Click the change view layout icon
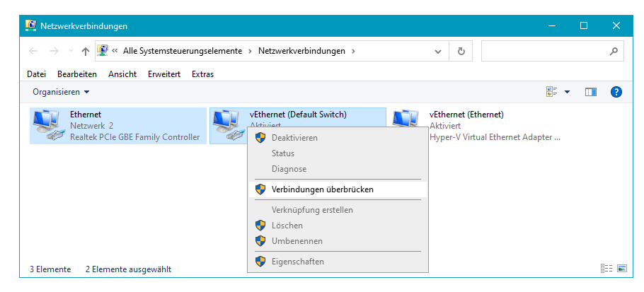Image resolution: width=644 pixels, height=292 pixels. 552,92
